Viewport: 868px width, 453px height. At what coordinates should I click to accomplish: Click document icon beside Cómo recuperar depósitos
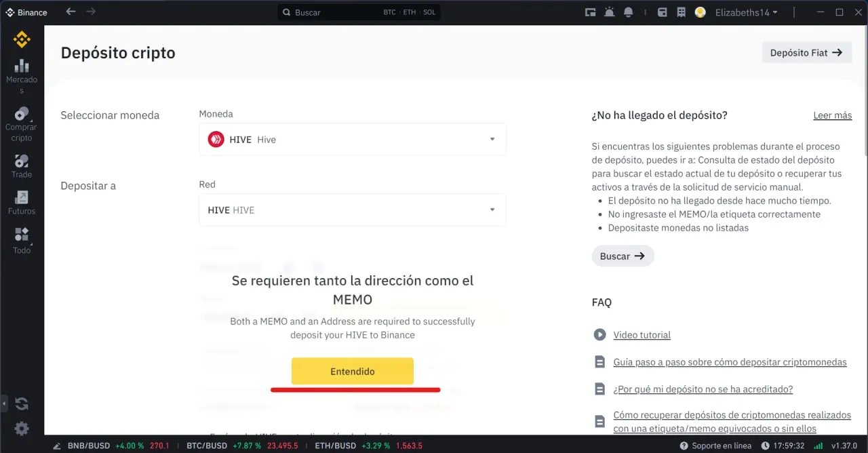[x=599, y=421]
